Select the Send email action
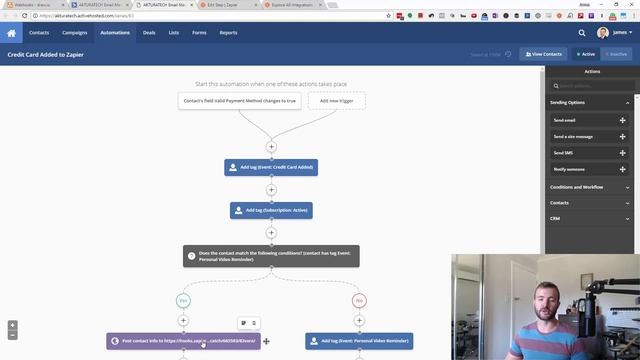 589,120
